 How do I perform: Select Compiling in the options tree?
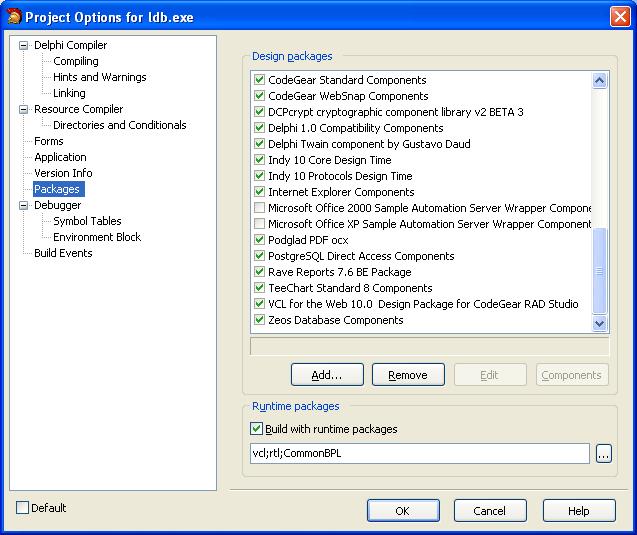click(x=76, y=61)
